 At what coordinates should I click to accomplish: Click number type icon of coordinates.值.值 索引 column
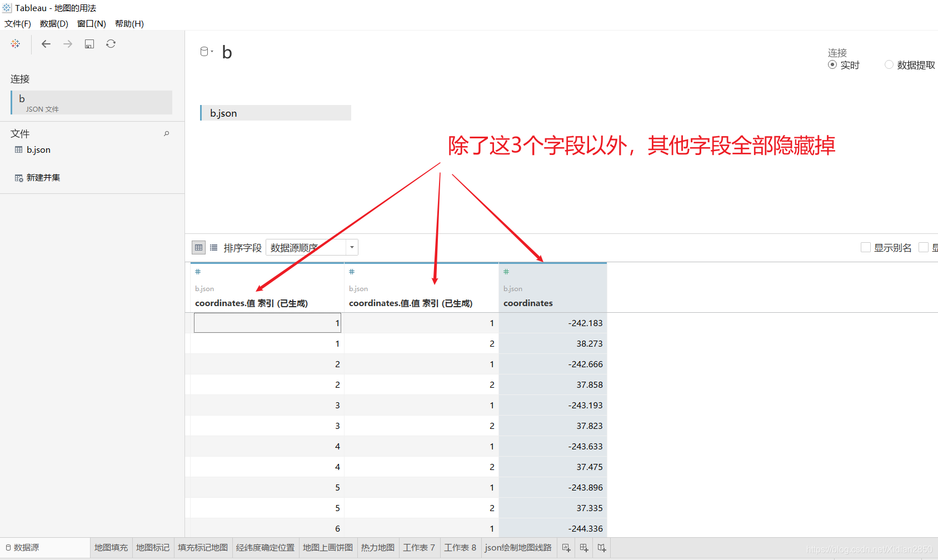coord(352,272)
